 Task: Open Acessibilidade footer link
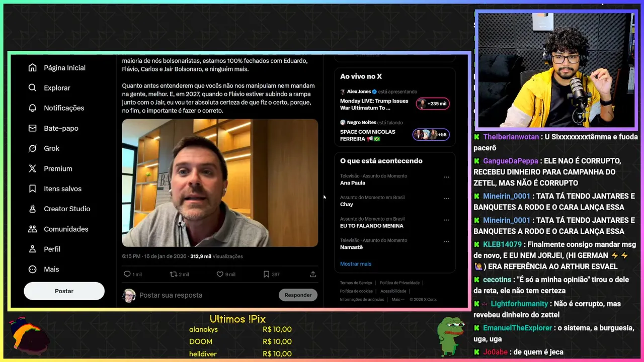coord(393,291)
